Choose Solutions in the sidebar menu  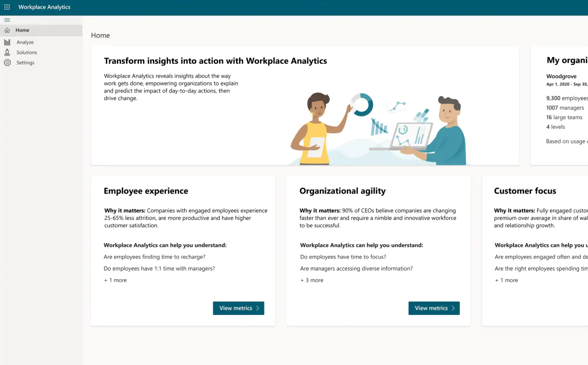[x=27, y=52]
